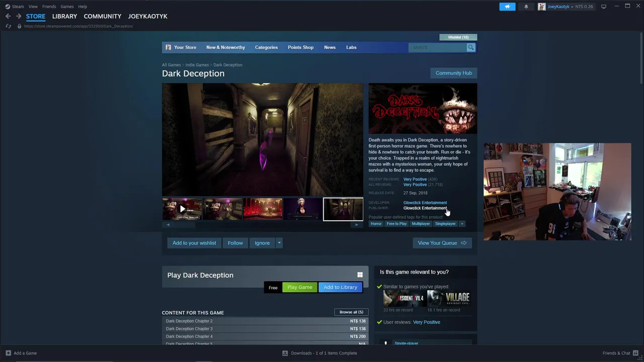
Task: Open the Downloads status icon
Action: click(x=285, y=353)
